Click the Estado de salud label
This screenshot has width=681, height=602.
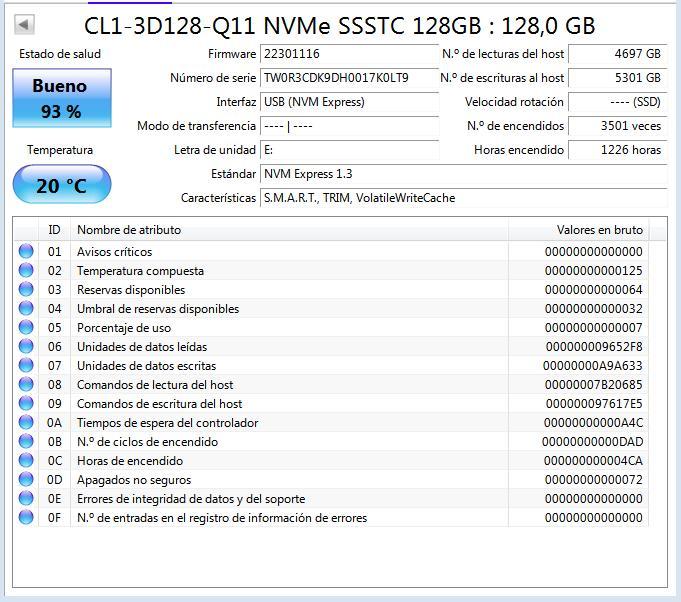click(x=60, y=54)
